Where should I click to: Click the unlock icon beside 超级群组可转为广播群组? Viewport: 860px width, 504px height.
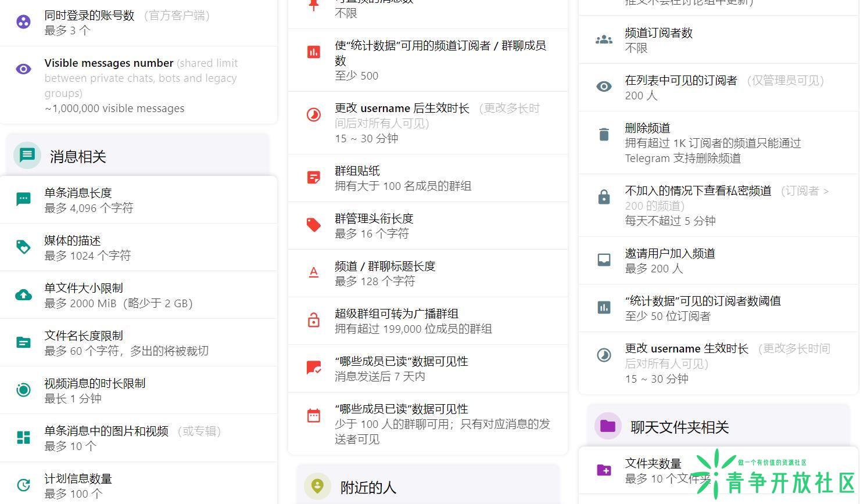314,320
